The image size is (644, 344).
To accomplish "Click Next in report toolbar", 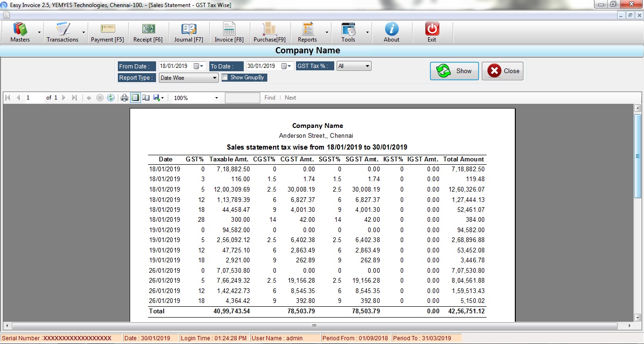I will pyautogui.click(x=290, y=98).
